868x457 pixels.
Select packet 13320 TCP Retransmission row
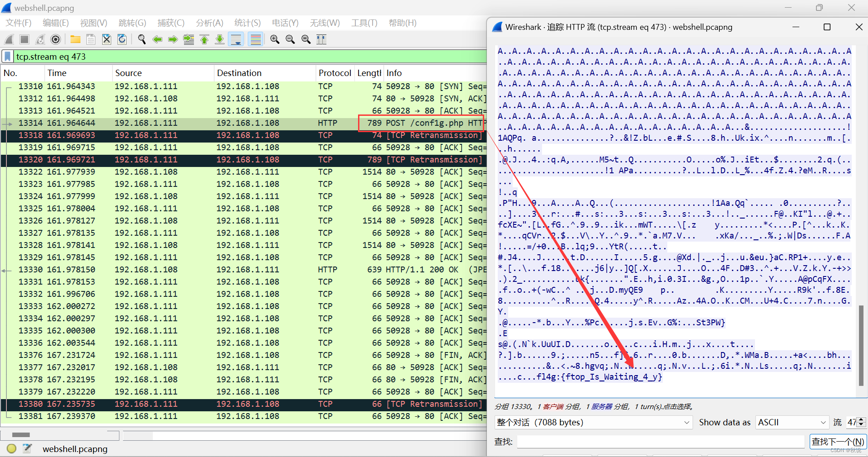pyautogui.click(x=244, y=160)
